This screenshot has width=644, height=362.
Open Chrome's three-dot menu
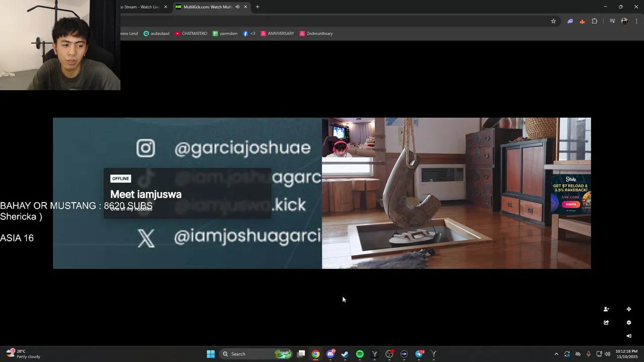636,21
